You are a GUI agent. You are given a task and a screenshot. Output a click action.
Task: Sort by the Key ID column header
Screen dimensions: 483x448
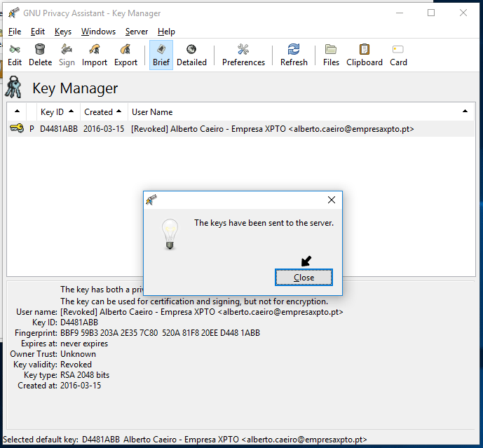click(x=57, y=112)
